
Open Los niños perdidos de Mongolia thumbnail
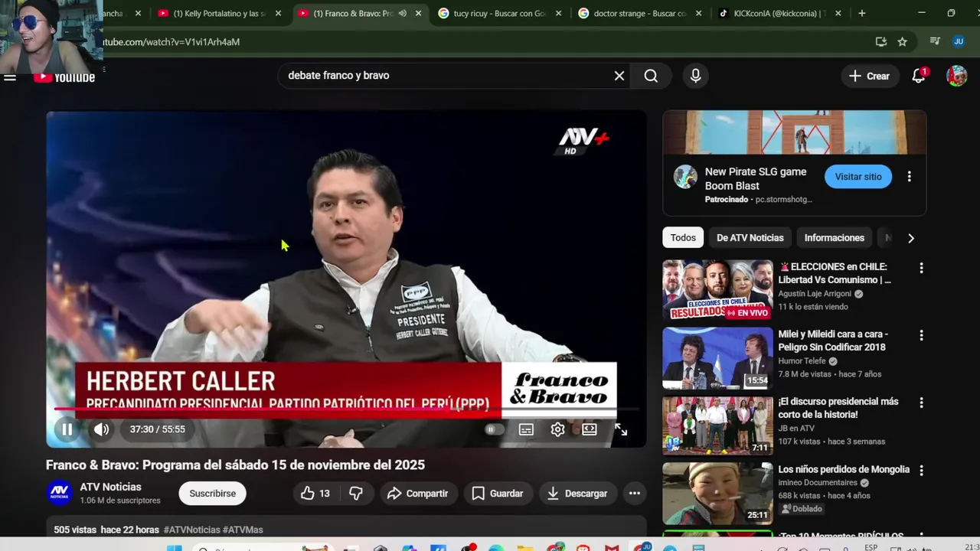pos(717,493)
